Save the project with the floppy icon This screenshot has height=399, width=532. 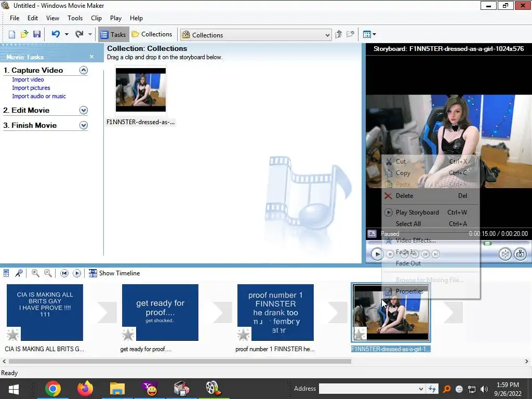click(37, 34)
